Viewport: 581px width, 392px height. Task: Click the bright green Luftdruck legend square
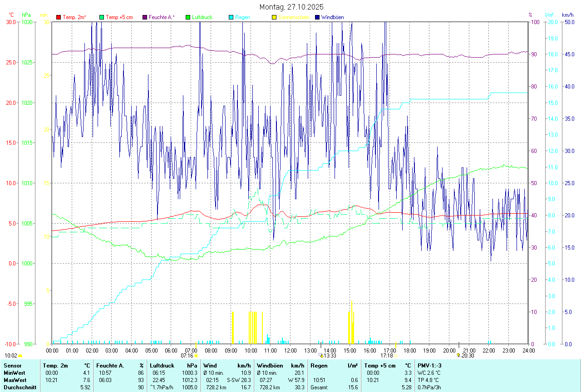pos(187,17)
